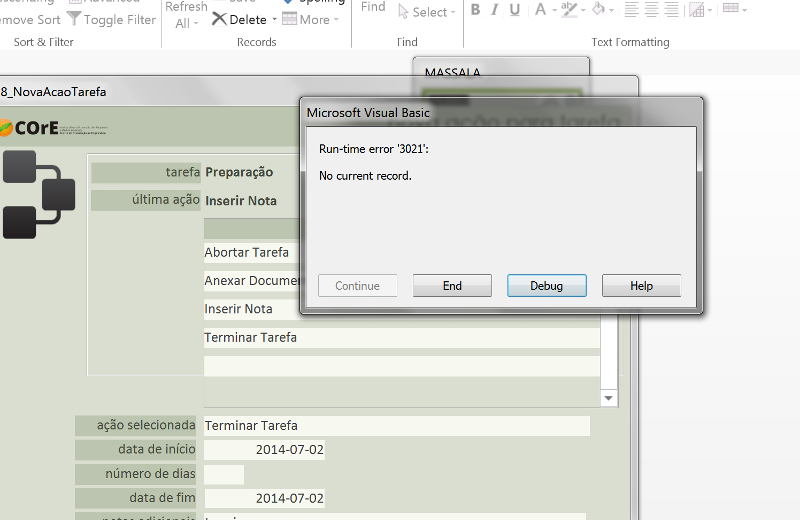Click the Microsoft Visual Basic dialog title

click(x=368, y=113)
